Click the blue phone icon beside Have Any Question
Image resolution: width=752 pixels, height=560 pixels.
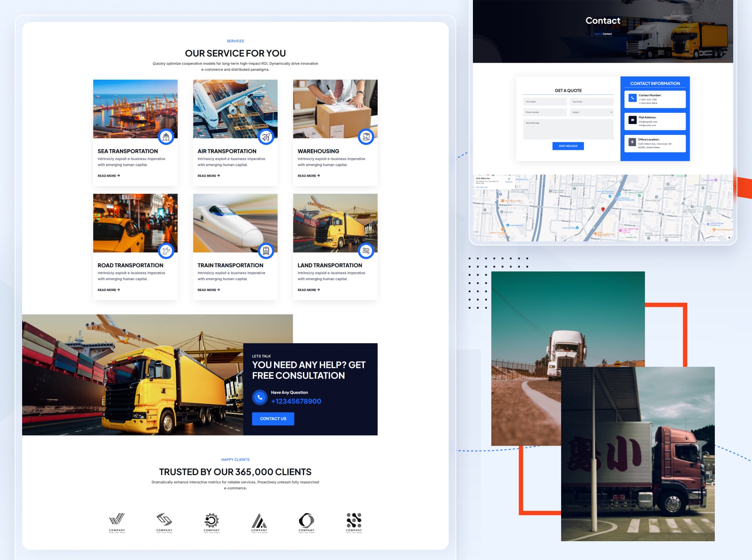pos(260,397)
